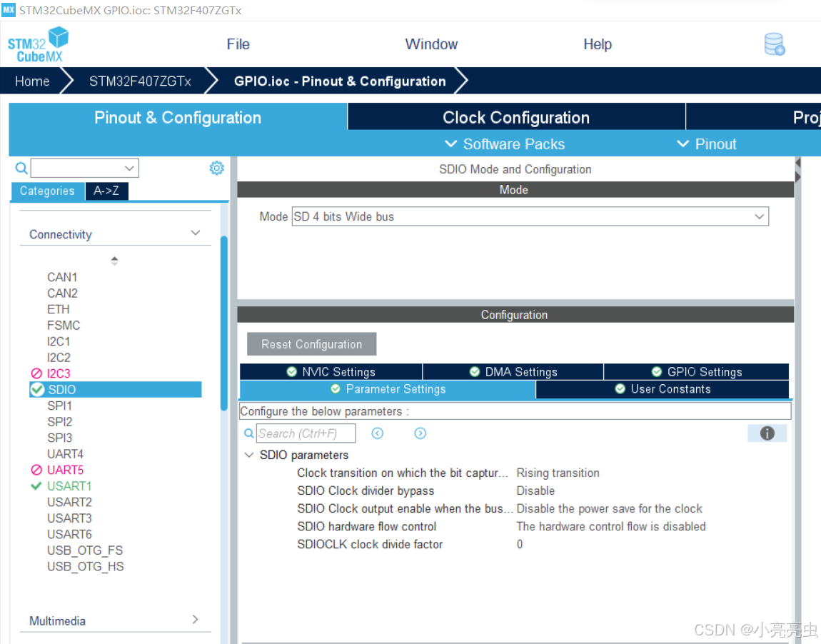
Task: Show parameter information panel icon
Action: (767, 433)
